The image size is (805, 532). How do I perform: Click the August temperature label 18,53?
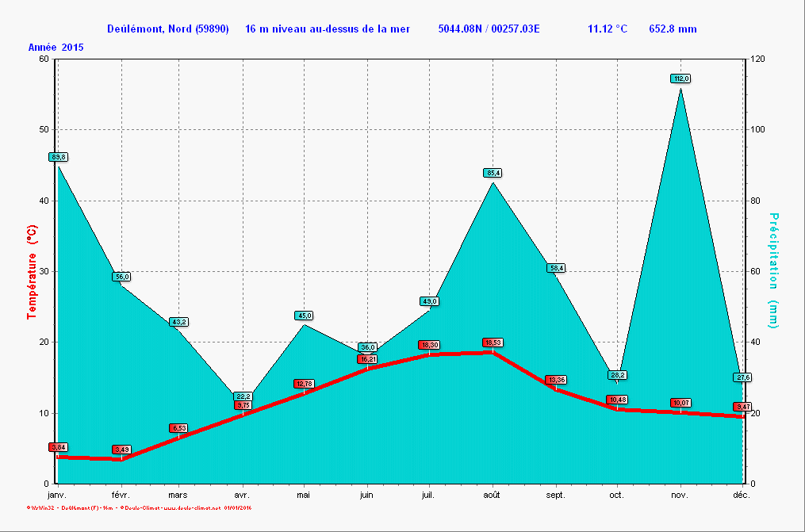[493, 343]
